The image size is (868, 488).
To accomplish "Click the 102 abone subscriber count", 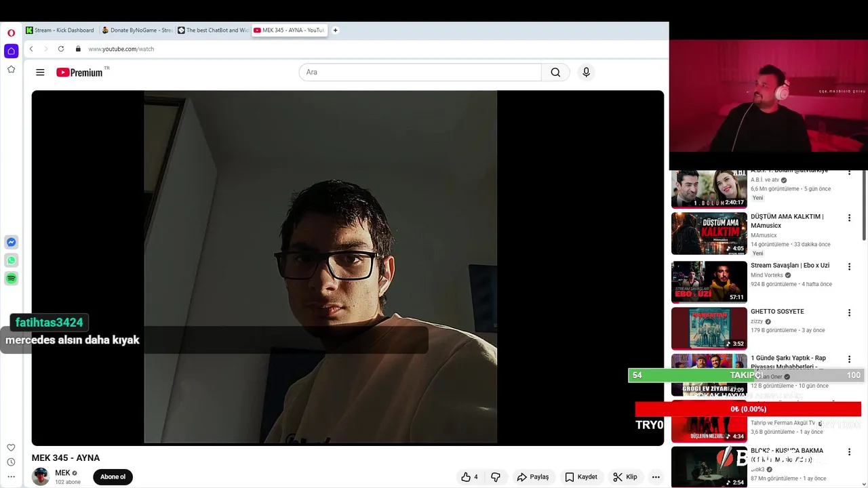I will (68, 482).
